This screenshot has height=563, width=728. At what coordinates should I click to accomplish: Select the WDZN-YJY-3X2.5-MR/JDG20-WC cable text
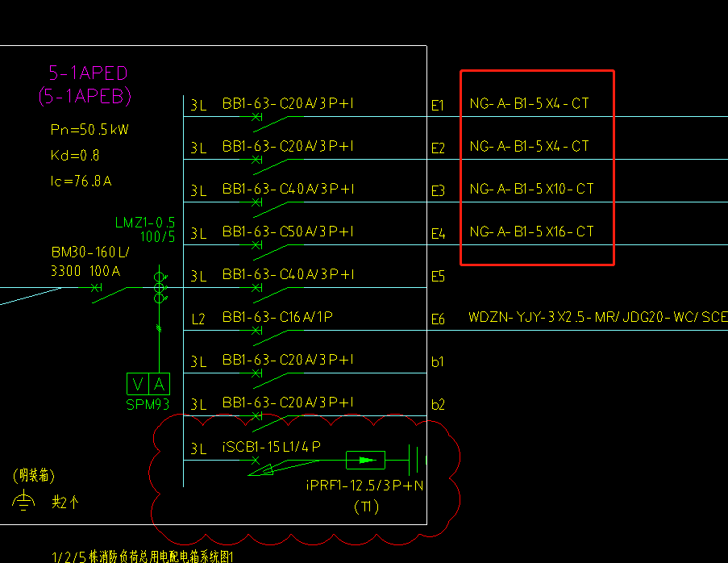tap(598, 317)
